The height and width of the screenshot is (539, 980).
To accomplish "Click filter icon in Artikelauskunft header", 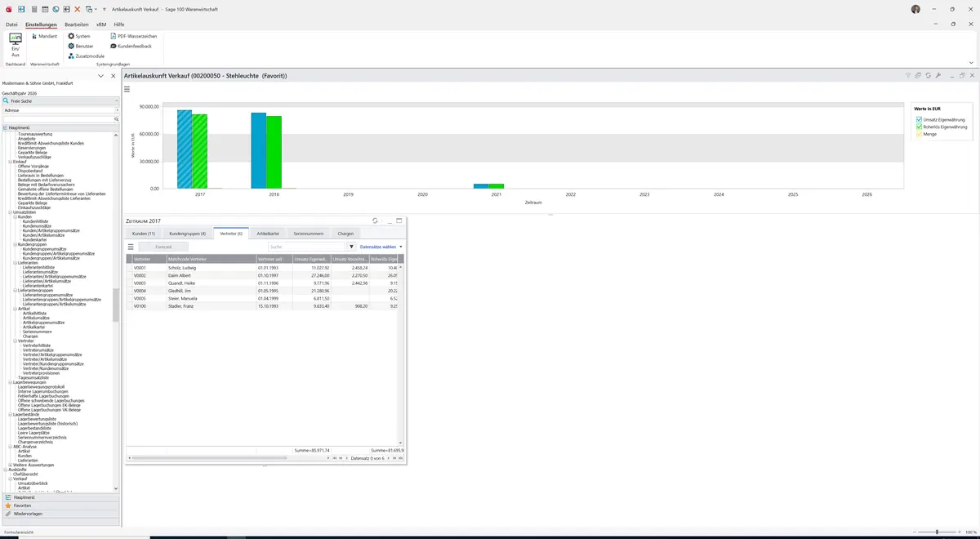I will [x=908, y=75].
